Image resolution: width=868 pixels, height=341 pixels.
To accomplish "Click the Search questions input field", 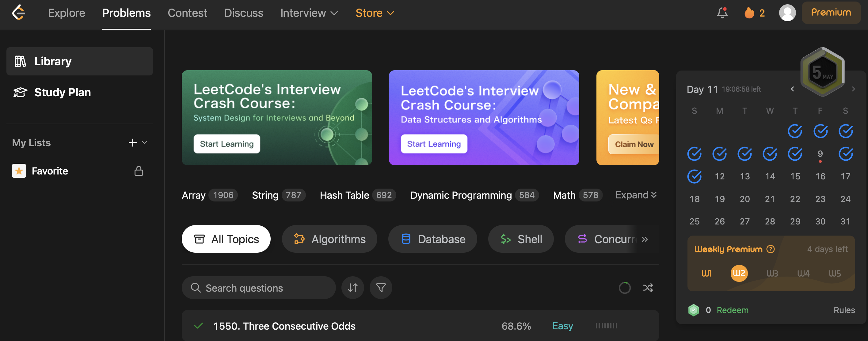I will [258, 288].
